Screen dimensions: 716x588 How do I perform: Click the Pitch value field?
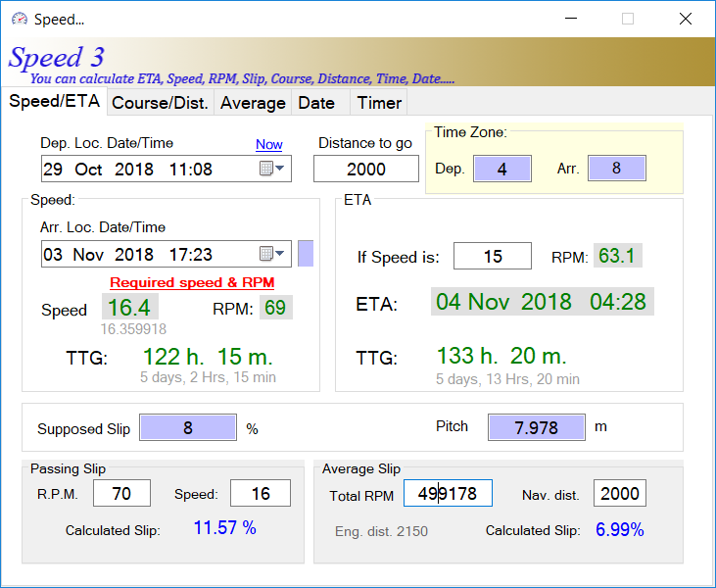(536, 428)
